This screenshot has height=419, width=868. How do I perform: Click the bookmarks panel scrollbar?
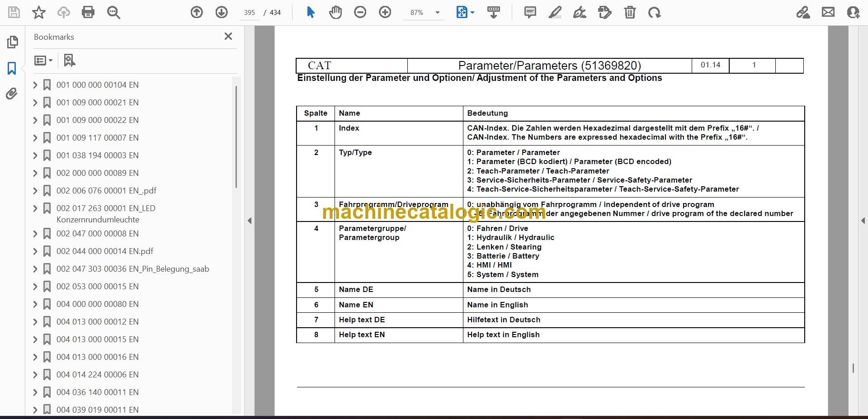[x=236, y=137]
